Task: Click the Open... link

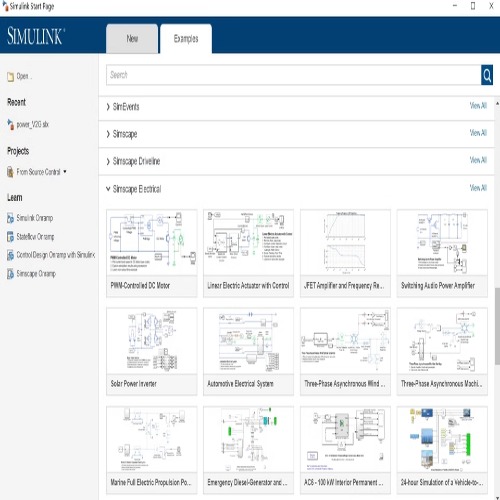Action: pyautogui.click(x=24, y=76)
